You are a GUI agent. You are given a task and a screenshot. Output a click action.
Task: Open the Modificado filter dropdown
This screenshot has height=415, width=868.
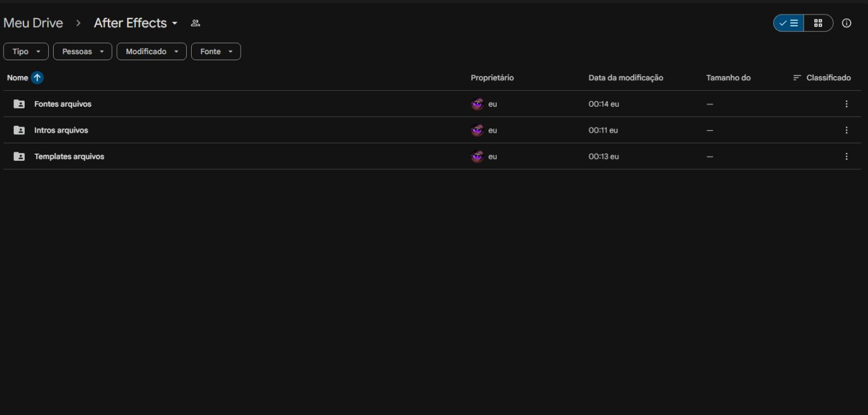[x=151, y=52]
